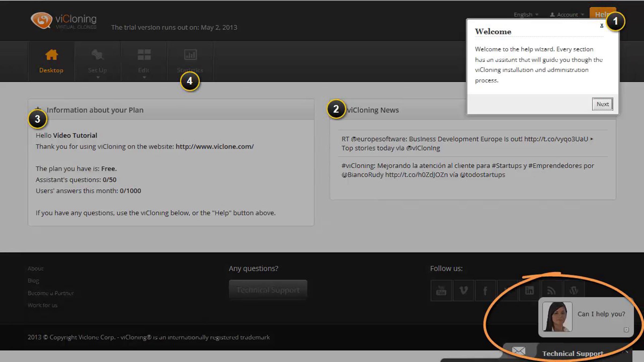644x362 pixels.
Task: Expand the Set Up menu
Action: point(98,61)
